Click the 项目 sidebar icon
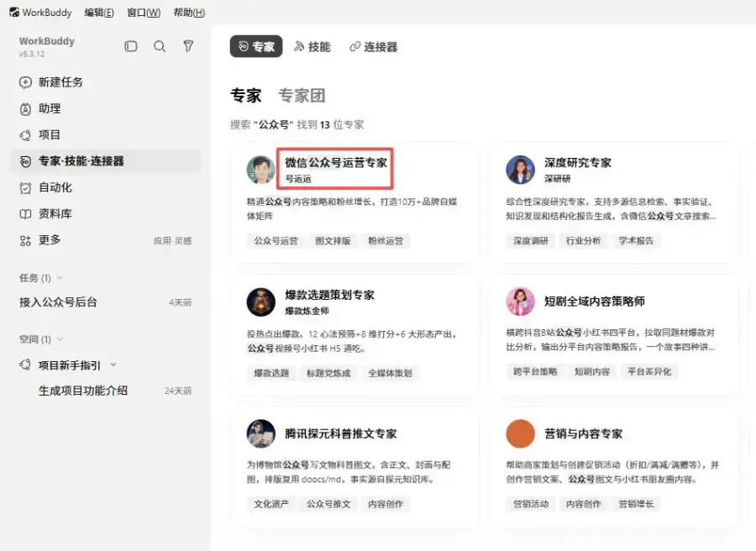Screen dimensions: 756x551 [25, 135]
